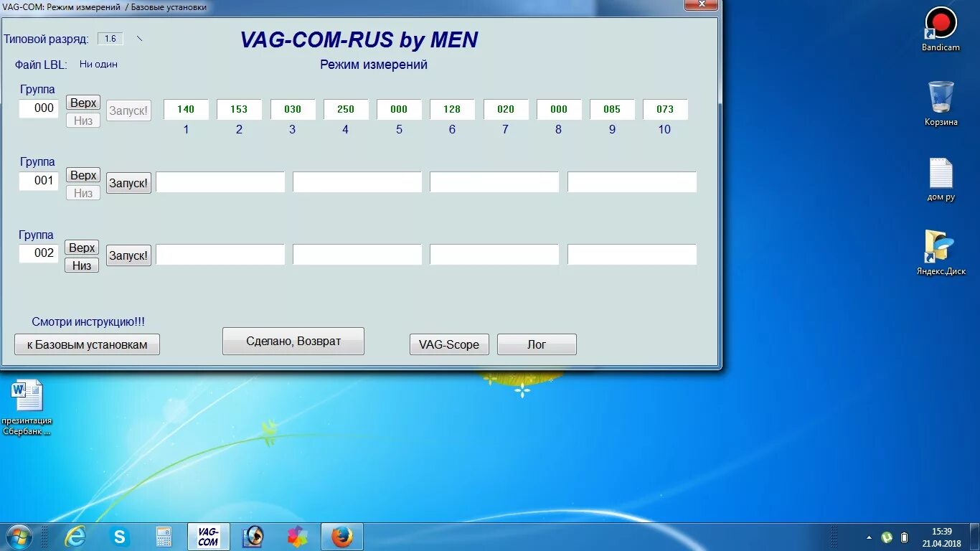Click the group number field 001

pos(39,181)
